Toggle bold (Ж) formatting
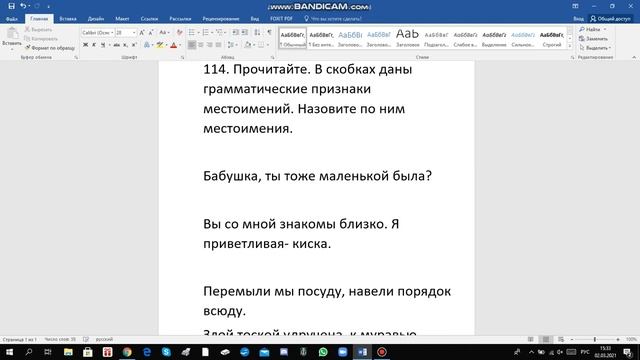Image resolution: width=640 pixels, height=360 pixels. click(85, 45)
